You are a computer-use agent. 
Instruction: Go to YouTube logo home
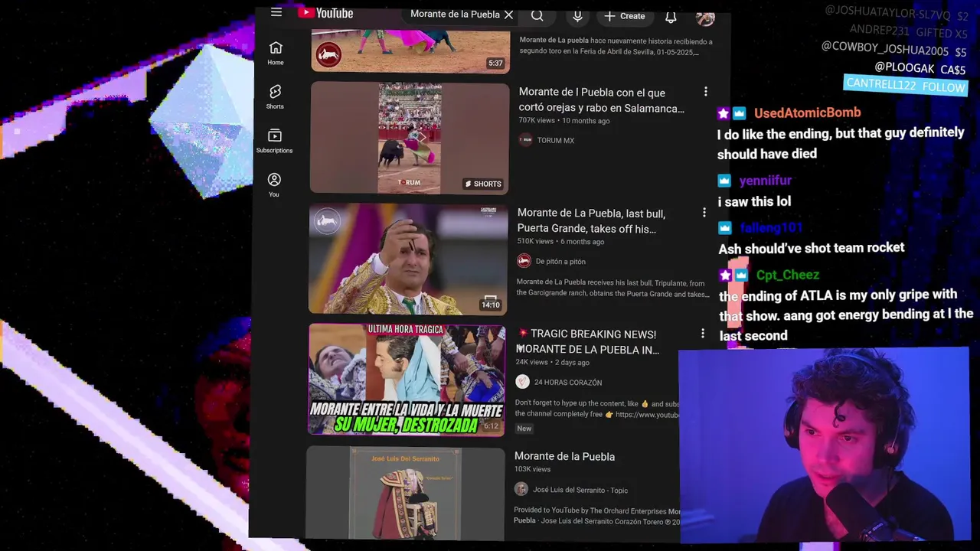tap(325, 13)
